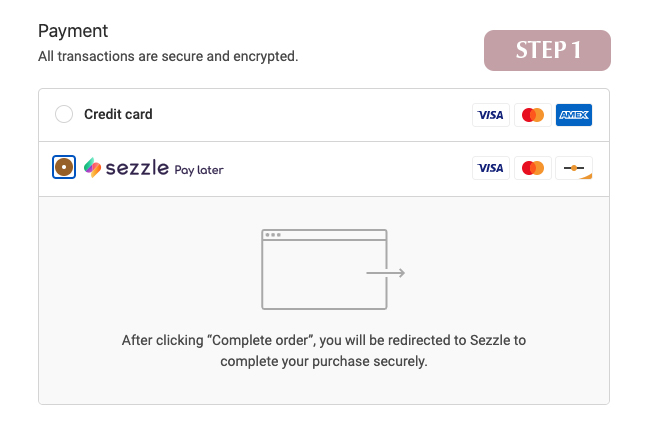Click the Mastercard icon in Credit card row
The height and width of the screenshot is (432, 648).
click(533, 115)
